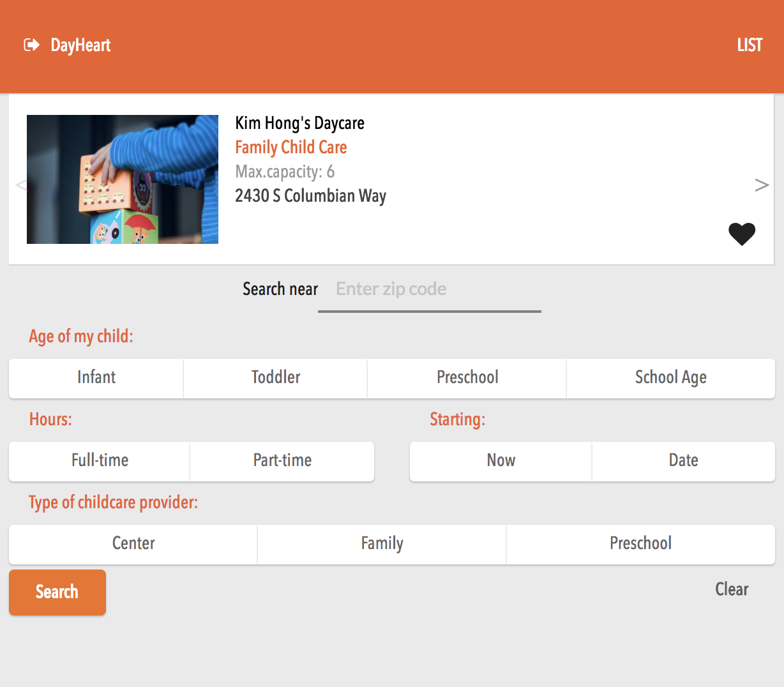Click the logout icon beside DayHeart
Screen dimensions: 784x687
coord(31,45)
